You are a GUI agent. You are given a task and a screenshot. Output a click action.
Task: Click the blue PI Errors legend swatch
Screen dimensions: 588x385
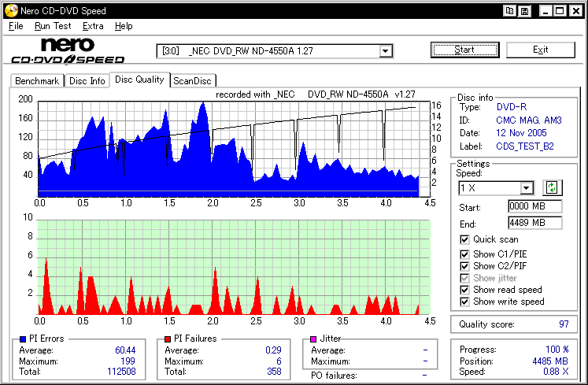(x=23, y=339)
